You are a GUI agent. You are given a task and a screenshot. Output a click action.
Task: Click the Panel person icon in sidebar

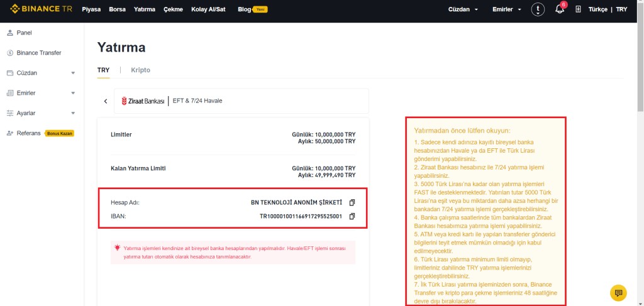pyautogui.click(x=10, y=33)
